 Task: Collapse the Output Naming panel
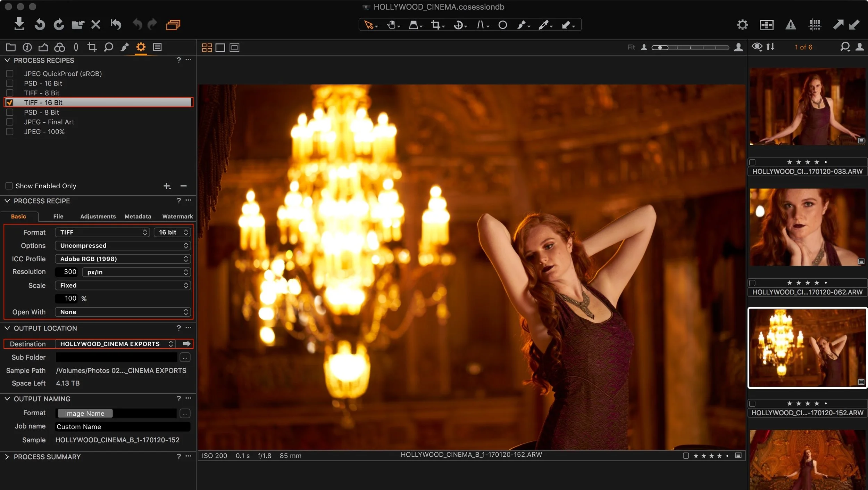point(7,399)
